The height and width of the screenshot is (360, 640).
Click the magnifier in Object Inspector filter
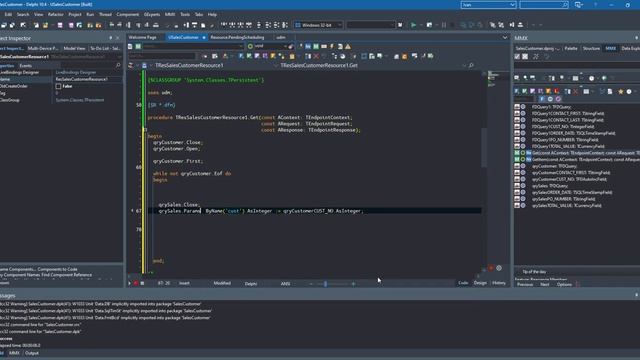click(118, 65)
